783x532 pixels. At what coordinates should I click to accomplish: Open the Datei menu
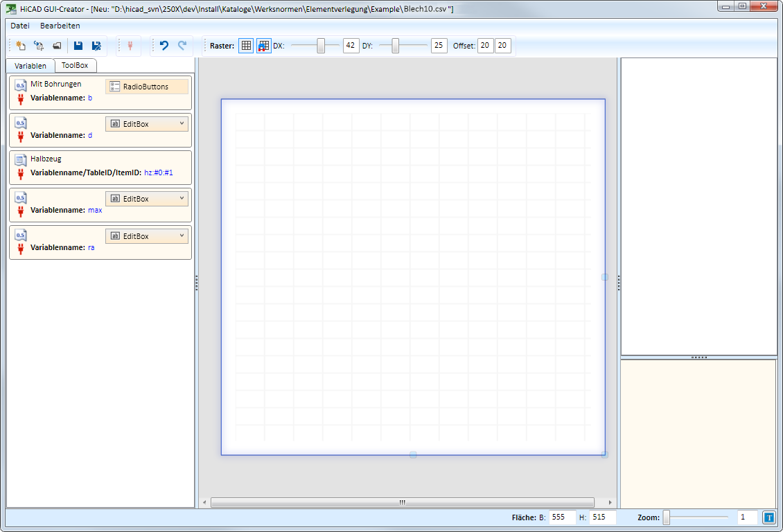[x=20, y=26]
